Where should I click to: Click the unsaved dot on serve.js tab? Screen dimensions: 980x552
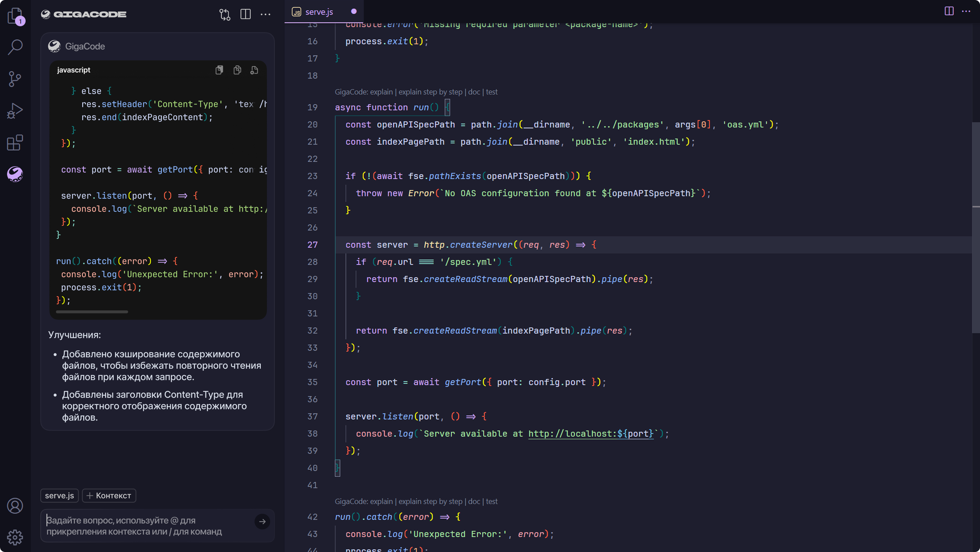click(x=354, y=11)
